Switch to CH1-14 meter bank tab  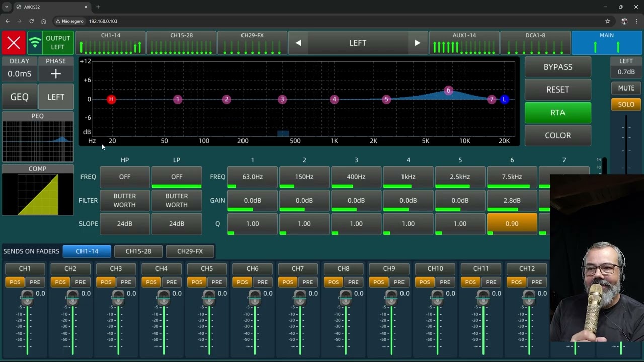(x=111, y=43)
